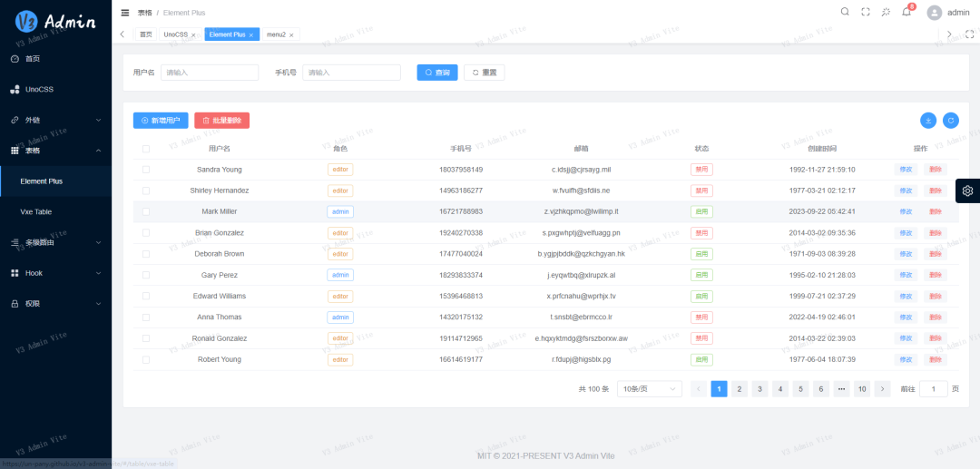Go to page 3 in pagination
980x469 pixels.
coord(759,389)
